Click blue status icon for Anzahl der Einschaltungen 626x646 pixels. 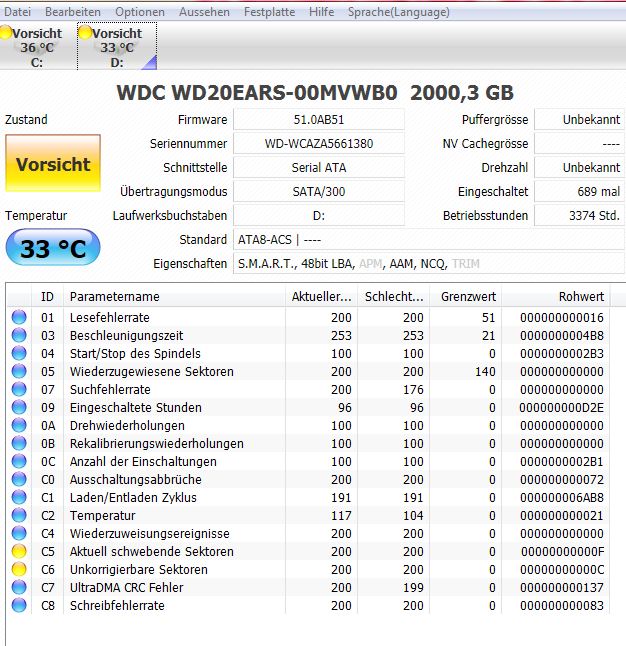tap(19, 461)
